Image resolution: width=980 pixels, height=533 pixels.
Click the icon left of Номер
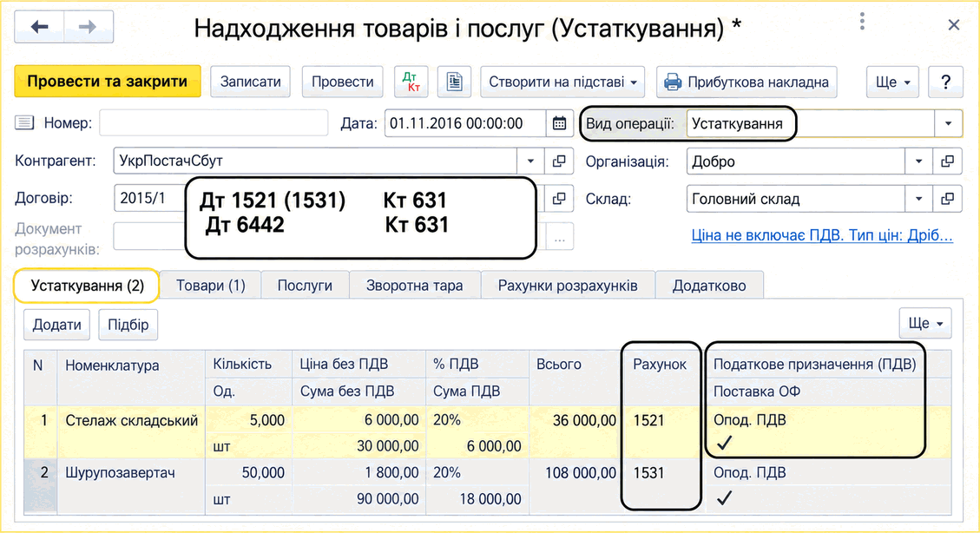click(x=24, y=122)
